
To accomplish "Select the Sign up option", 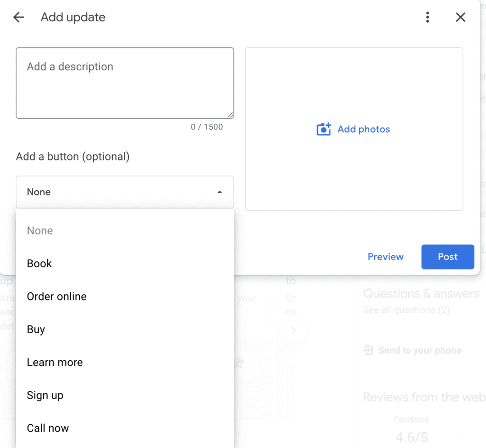I will [45, 395].
